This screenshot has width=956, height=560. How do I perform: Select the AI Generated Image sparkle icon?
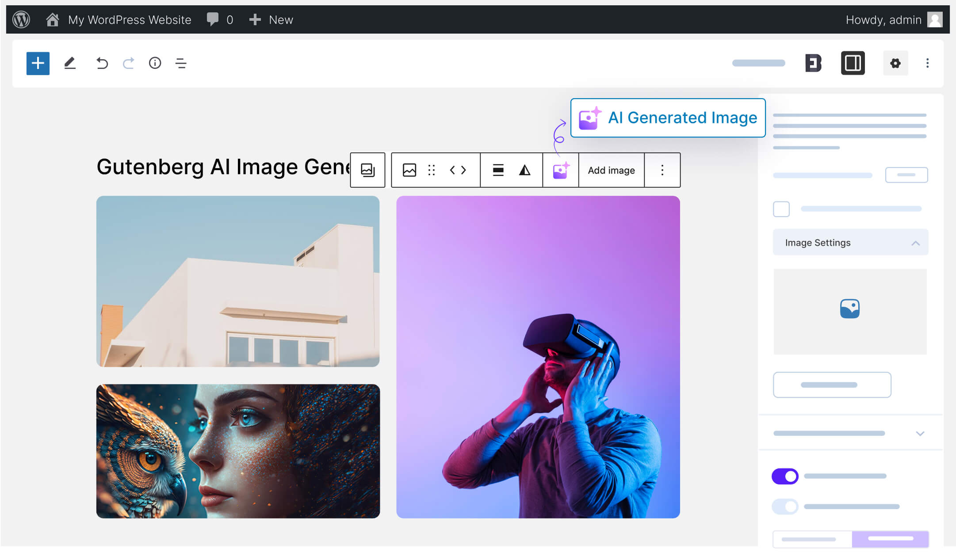point(560,170)
